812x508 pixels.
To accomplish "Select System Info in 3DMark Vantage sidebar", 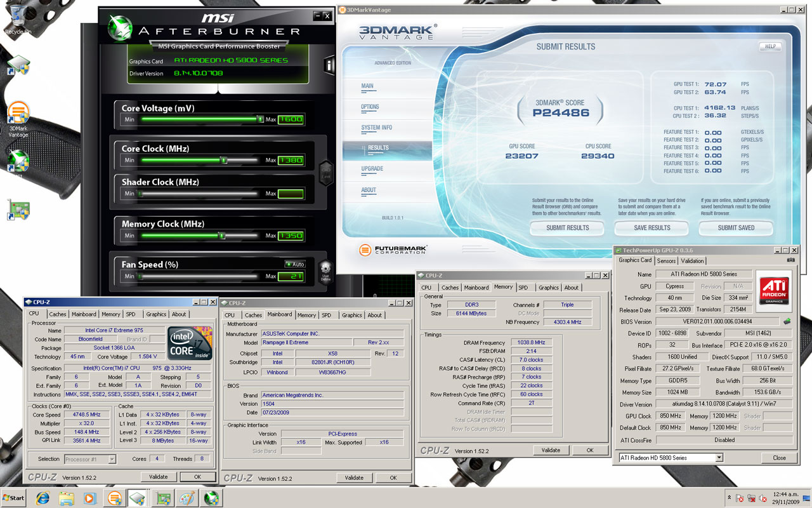I will pyautogui.click(x=377, y=128).
